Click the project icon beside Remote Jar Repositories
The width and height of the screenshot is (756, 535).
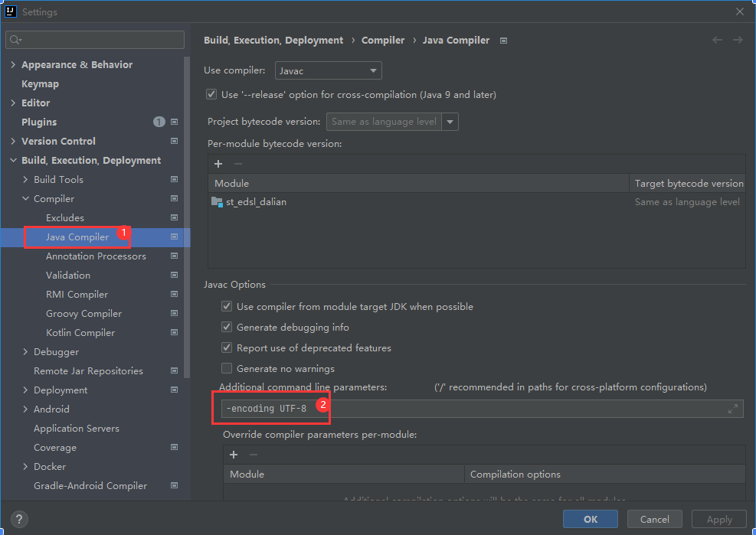(x=174, y=370)
